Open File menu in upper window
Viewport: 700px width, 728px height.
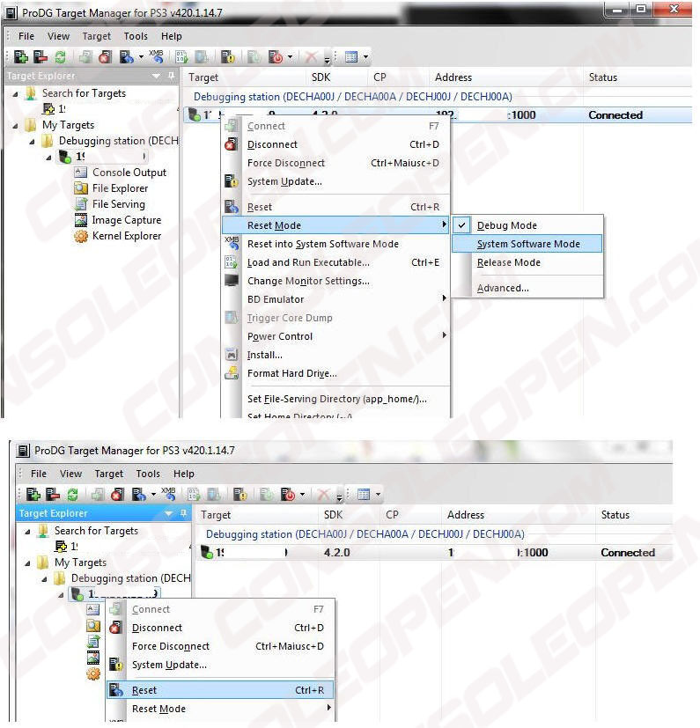(26, 36)
